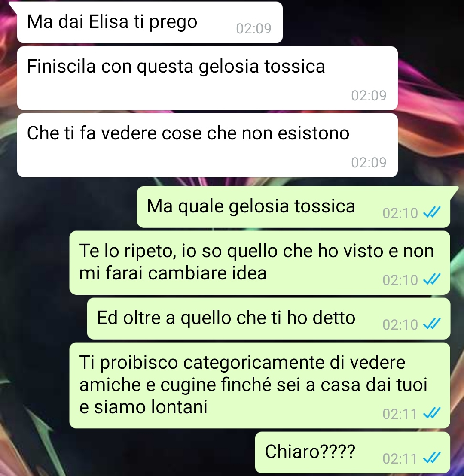Viewport: 464px width, 476px height.
Task: Tap the 'Ma dai Elisa ti prego' message
Action: click(150, 22)
